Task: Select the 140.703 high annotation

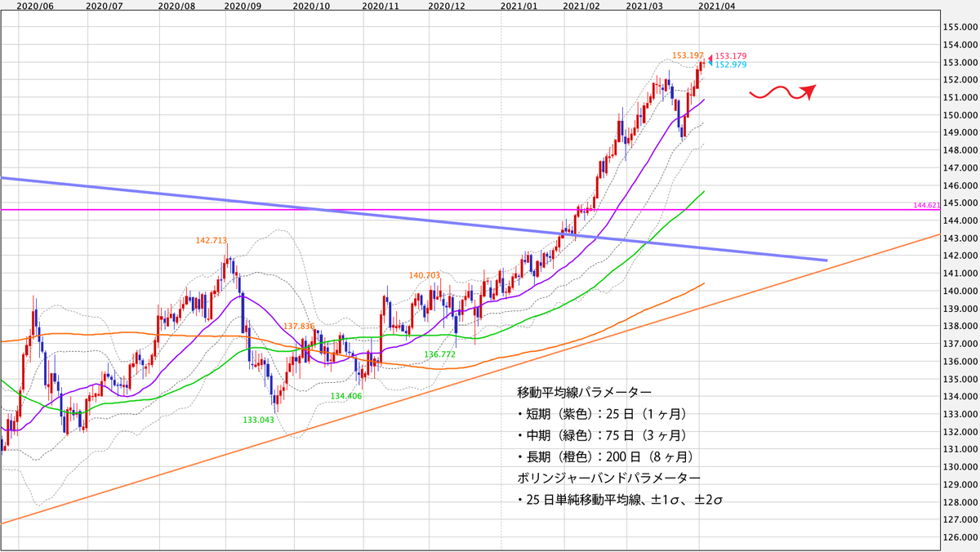Action: click(425, 276)
